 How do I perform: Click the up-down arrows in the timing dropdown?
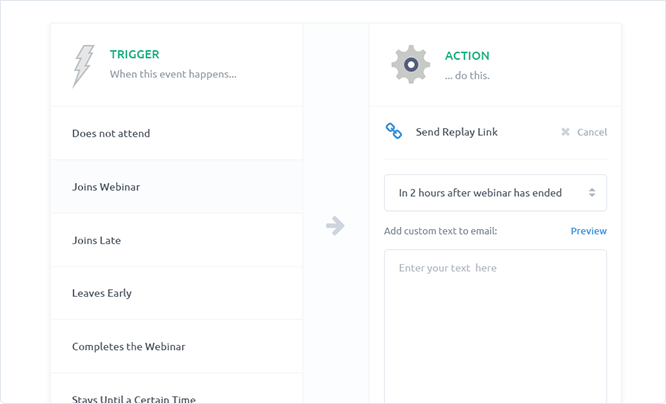(592, 193)
